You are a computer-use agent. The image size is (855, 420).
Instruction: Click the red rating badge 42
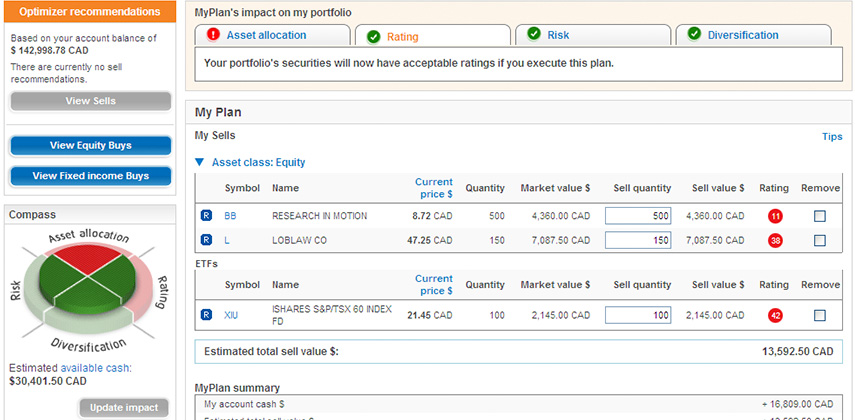775,316
